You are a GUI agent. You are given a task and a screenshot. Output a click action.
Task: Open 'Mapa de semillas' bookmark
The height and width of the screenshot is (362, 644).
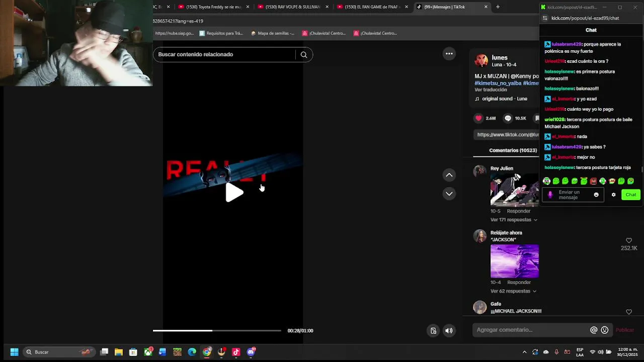[x=272, y=33]
